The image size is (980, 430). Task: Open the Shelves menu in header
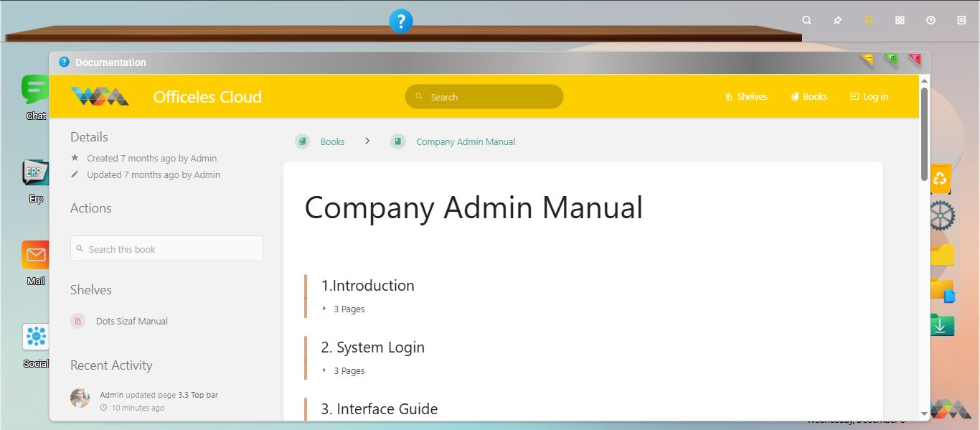pyautogui.click(x=746, y=97)
